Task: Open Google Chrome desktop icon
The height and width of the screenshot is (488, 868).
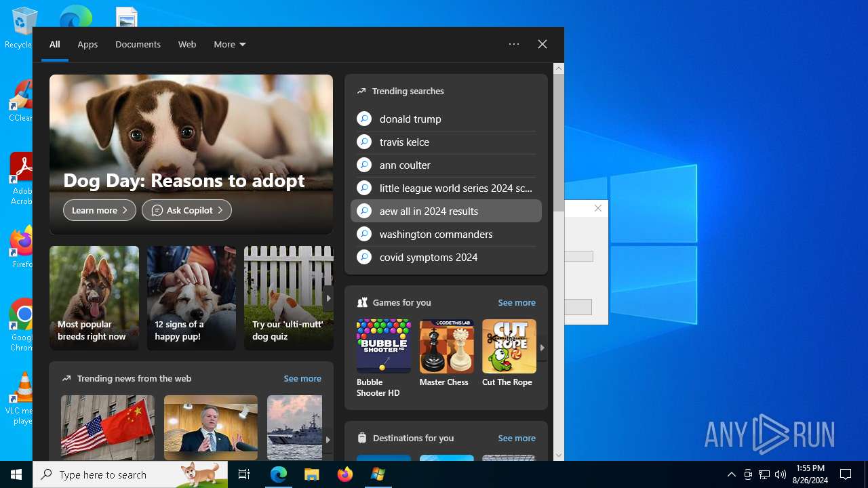Action: (x=21, y=325)
